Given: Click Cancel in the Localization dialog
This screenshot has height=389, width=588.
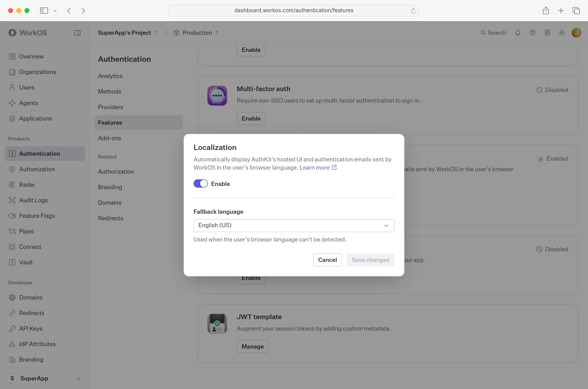Looking at the screenshot, I should click(x=327, y=260).
